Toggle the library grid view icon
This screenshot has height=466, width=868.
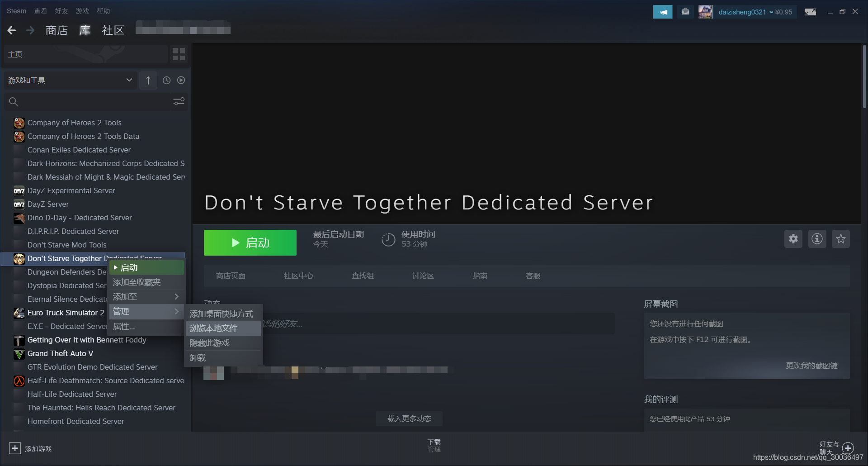(179, 54)
